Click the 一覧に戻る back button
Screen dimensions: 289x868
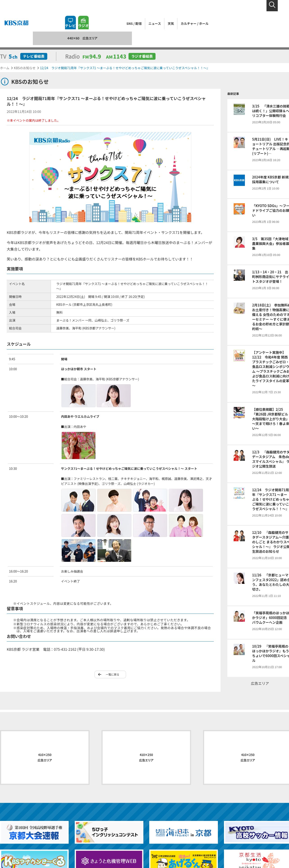(110, 674)
